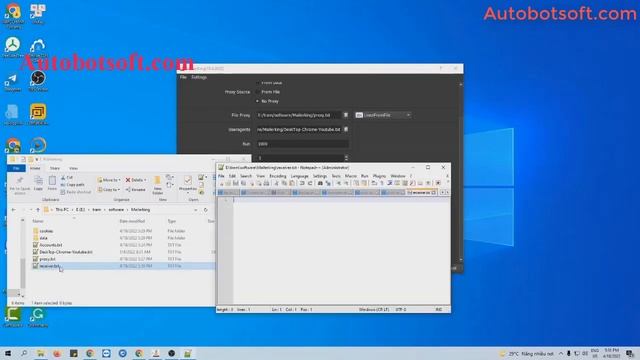Click Cut in the Explorer ribbon
The height and width of the screenshot is (360, 640).
pyautogui.click(x=67, y=178)
